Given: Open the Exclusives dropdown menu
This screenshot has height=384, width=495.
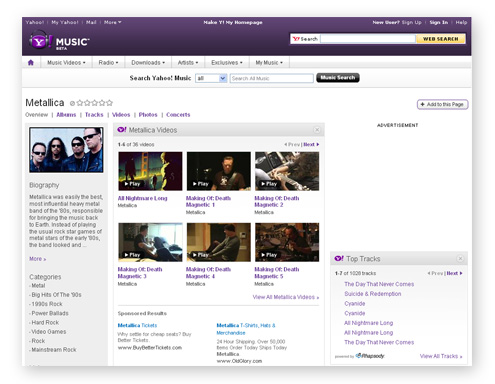Looking at the screenshot, I should (227, 62).
